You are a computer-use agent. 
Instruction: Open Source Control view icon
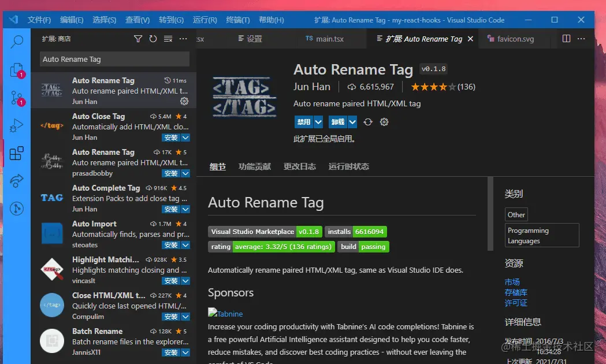point(17,98)
